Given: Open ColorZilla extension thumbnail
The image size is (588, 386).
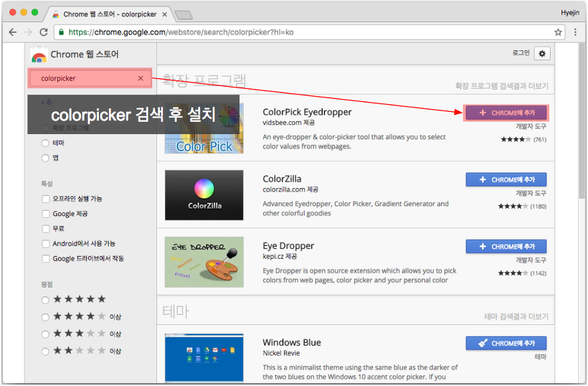Looking at the screenshot, I should coord(204,195).
